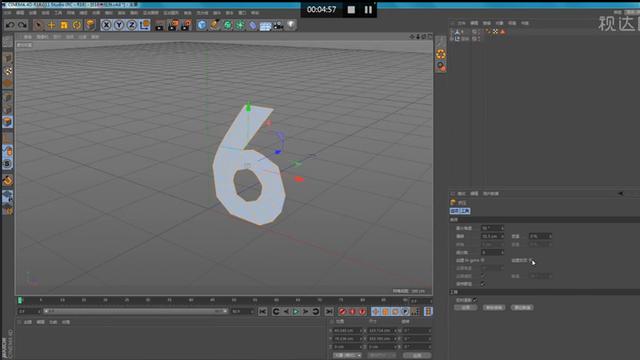Click the Maximum Angle input field
Screen dimensions: 640x360
(x=492, y=228)
